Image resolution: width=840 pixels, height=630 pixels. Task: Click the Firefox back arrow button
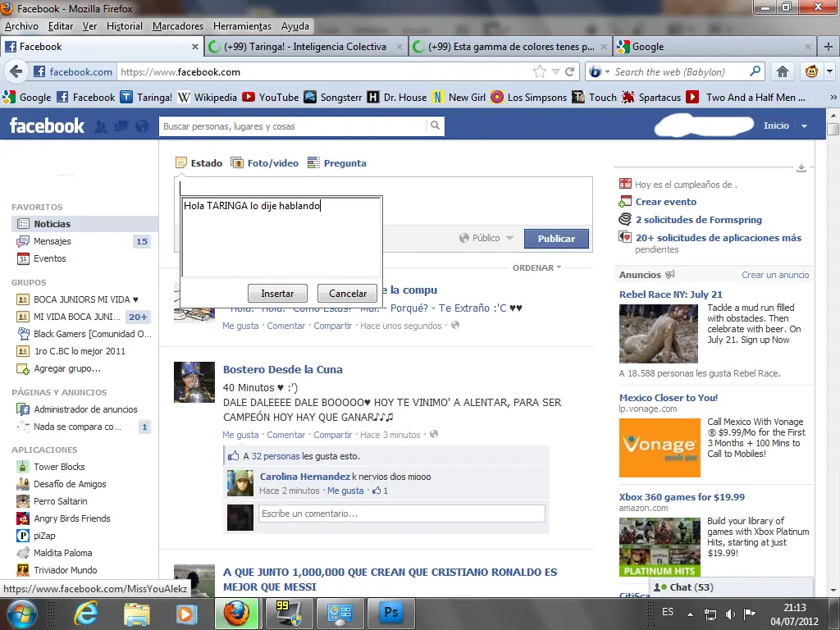click(16, 72)
